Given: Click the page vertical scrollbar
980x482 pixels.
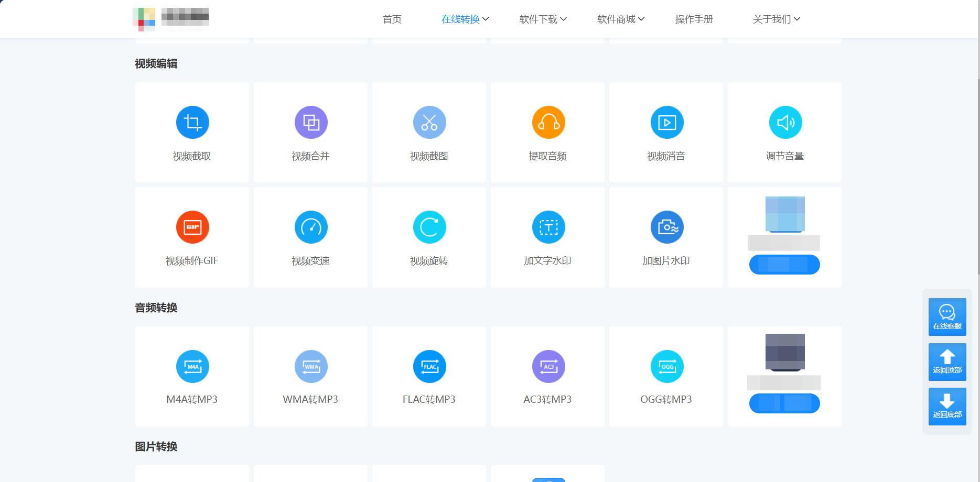Looking at the screenshot, I should coord(978,176).
